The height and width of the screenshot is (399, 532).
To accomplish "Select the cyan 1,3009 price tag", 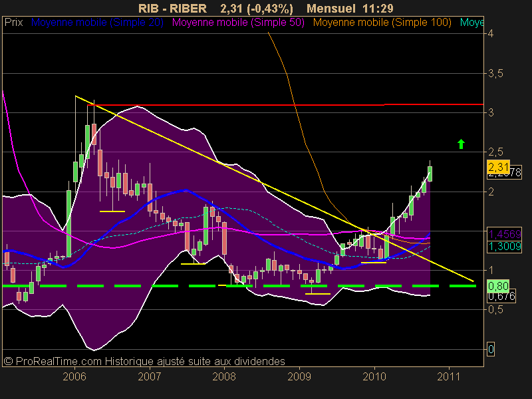I will coord(505,246).
